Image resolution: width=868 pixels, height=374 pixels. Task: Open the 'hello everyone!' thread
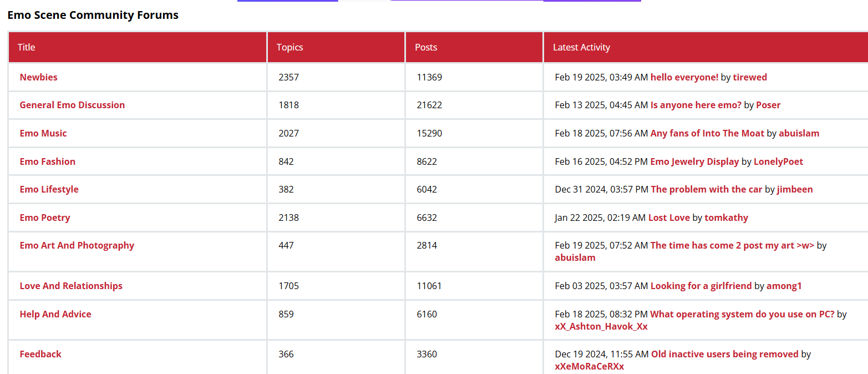(x=684, y=77)
